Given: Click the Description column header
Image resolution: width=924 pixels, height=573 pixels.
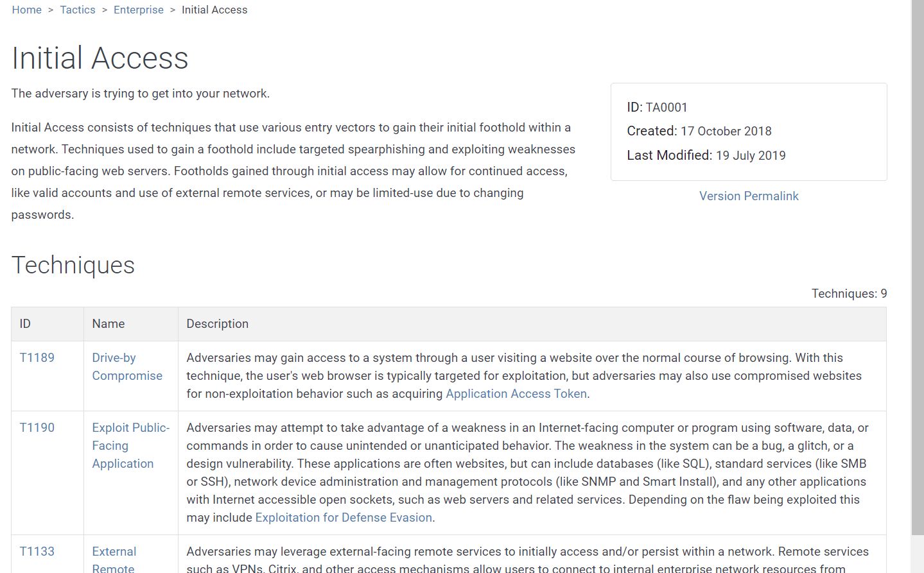Looking at the screenshot, I should pos(217,324).
